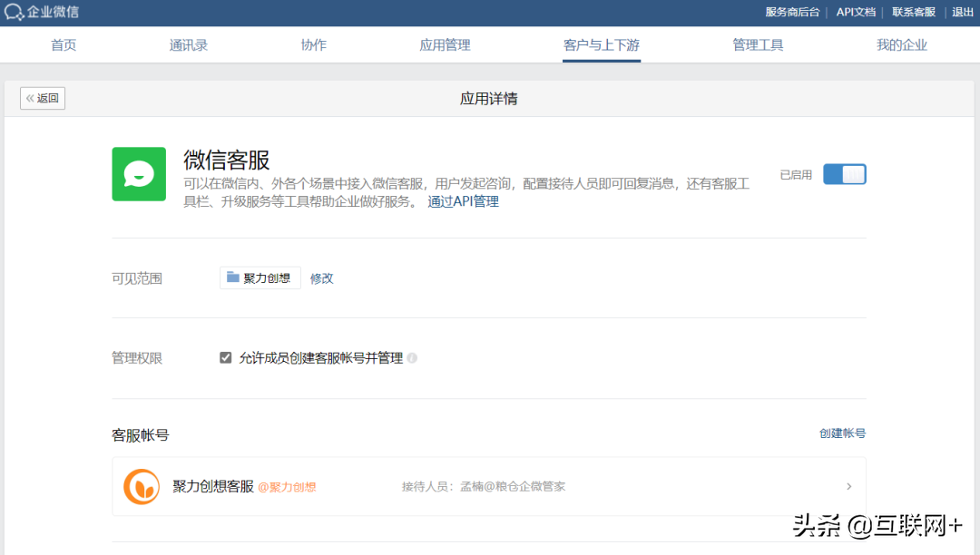Open the 应用管理 tab
The height and width of the screenshot is (555, 980).
[x=445, y=45]
